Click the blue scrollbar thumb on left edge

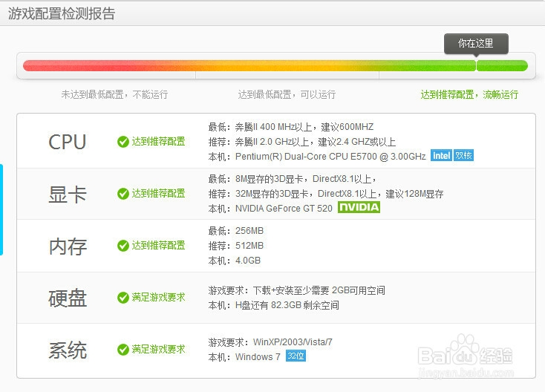click(1, 210)
